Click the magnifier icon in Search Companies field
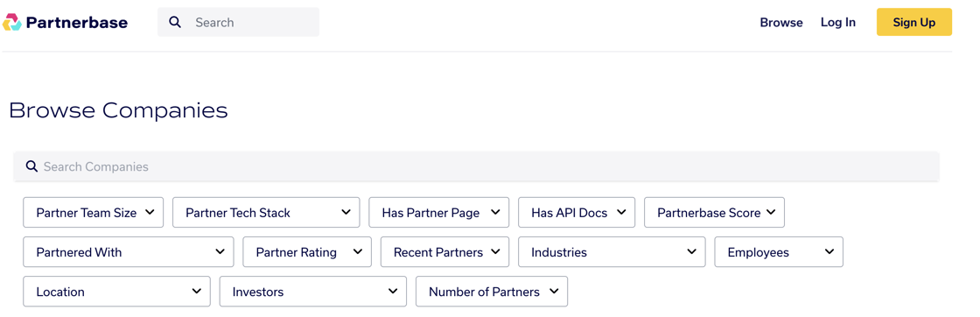Screen dimensions: 980x317 [x=31, y=166]
